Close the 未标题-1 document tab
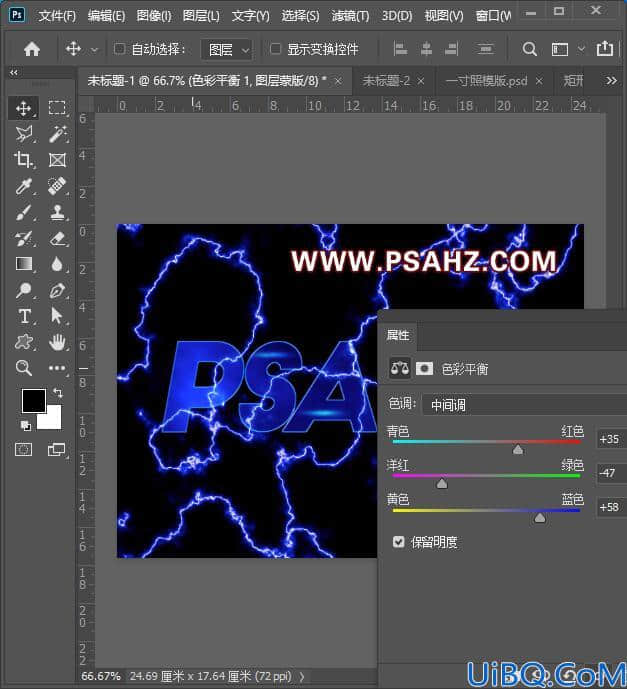Viewport: 627px width, 689px height. point(338,81)
